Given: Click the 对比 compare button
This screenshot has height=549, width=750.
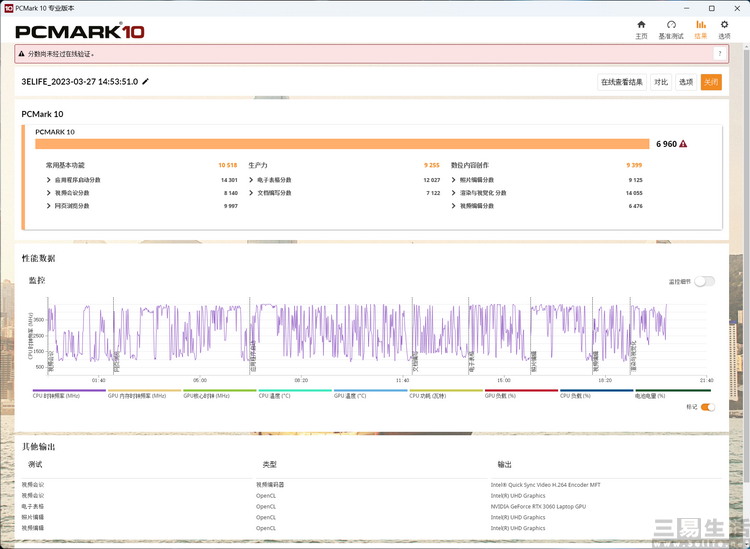Looking at the screenshot, I should (x=661, y=82).
